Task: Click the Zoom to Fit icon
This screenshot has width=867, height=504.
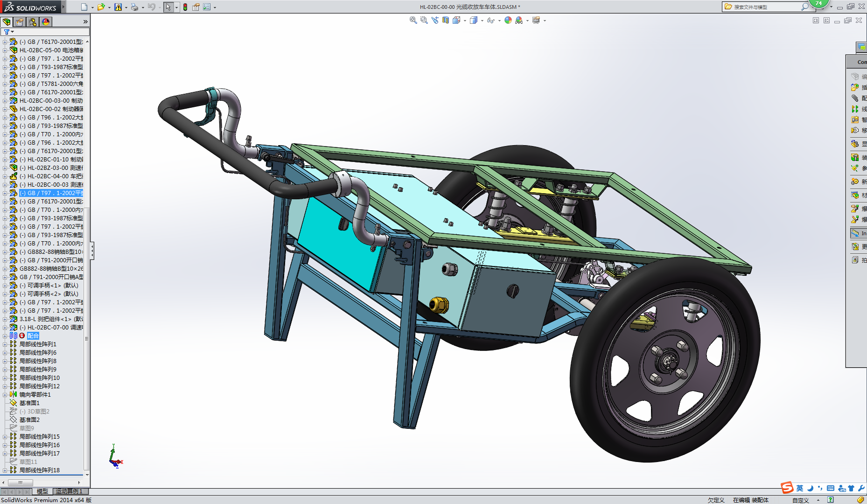Action: [413, 20]
